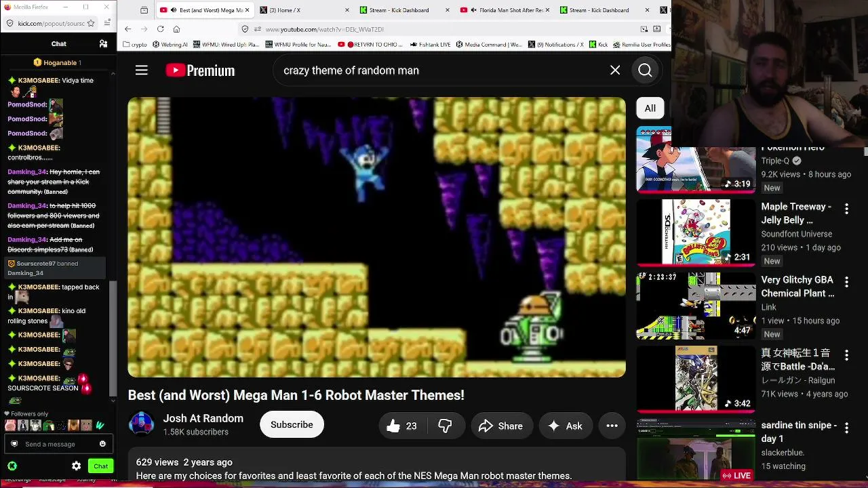Viewport: 868px width, 488px height.
Task: Subscribe to Josh At Random
Action: (292, 424)
